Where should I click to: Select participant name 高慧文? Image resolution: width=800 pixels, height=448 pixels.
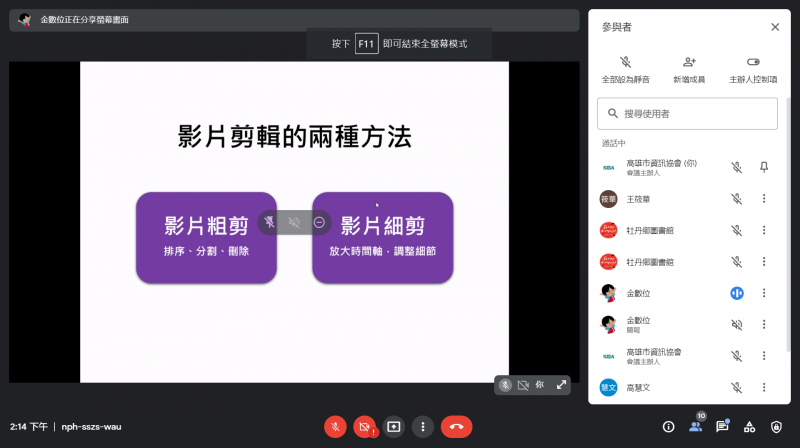(x=638, y=388)
